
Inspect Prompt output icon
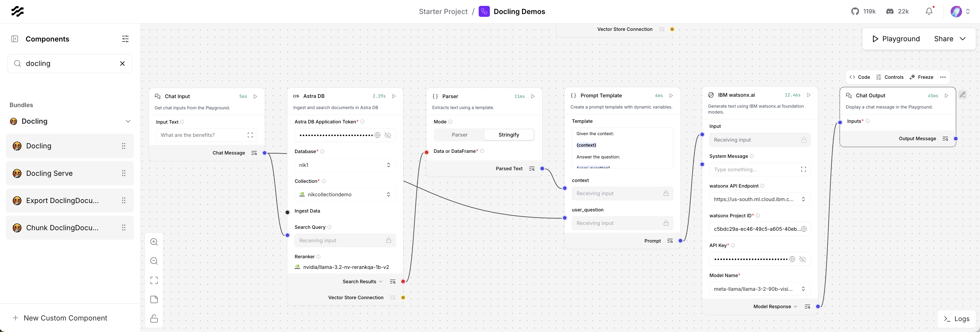(x=670, y=241)
